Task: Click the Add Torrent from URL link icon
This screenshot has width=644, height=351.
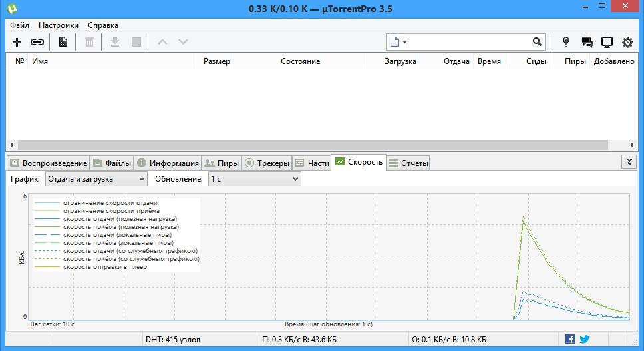Action: [37, 42]
